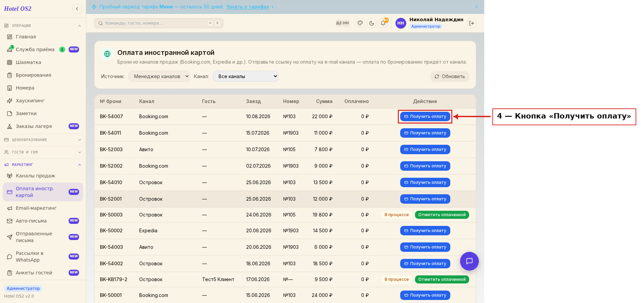Click the Администратор badge in the sidebar footer
The width and height of the screenshot is (644, 303).
(23, 289)
